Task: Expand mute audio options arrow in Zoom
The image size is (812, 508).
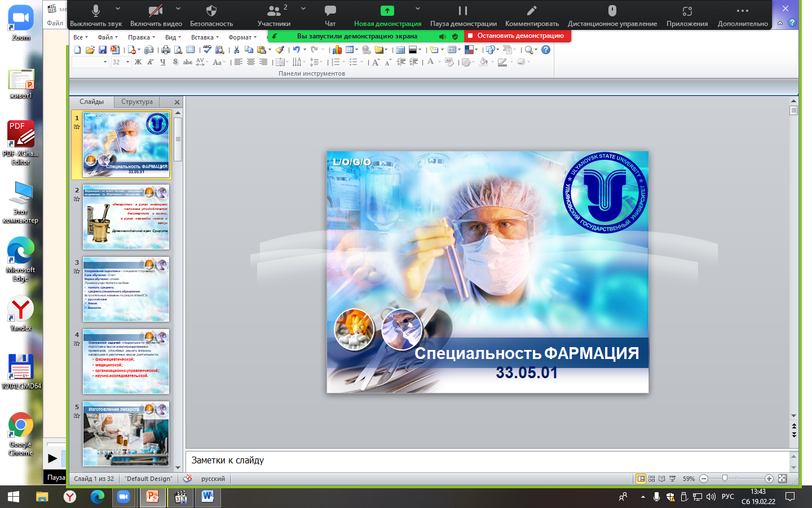Action: coord(118,9)
